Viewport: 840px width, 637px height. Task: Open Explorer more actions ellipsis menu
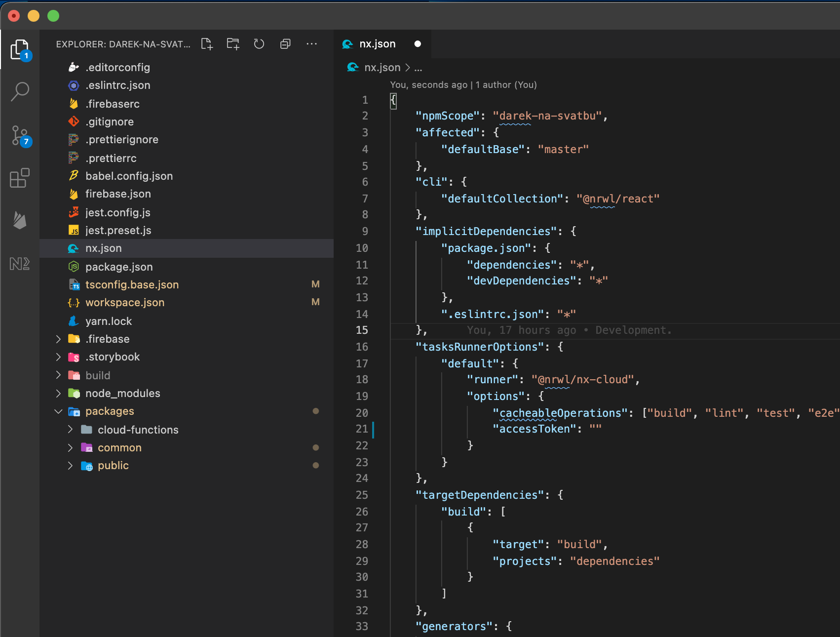pyautogui.click(x=311, y=44)
